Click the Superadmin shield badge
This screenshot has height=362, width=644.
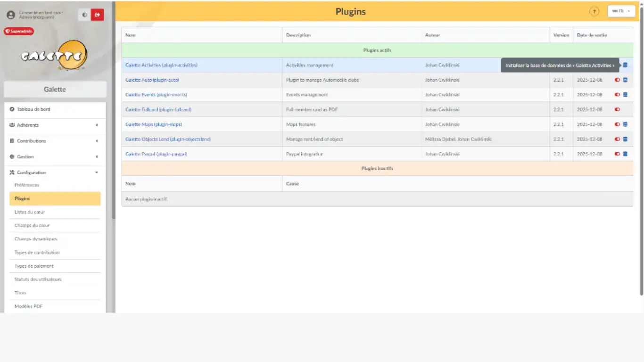pyautogui.click(x=19, y=32)
